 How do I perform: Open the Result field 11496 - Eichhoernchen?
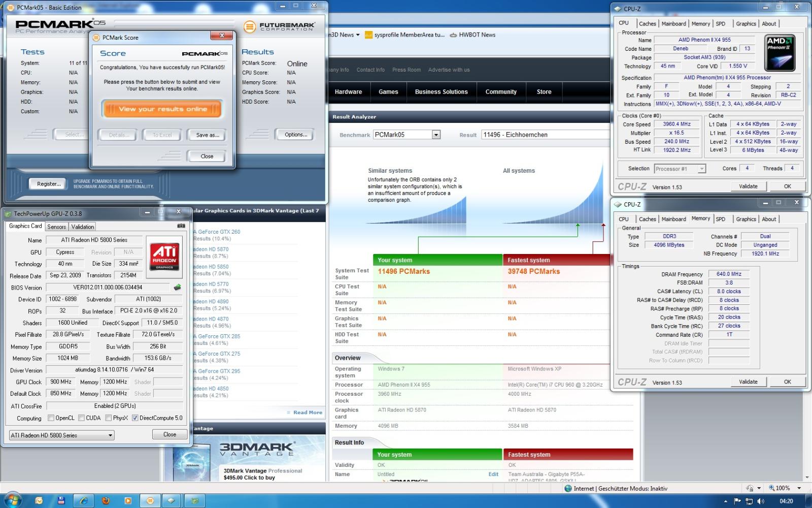[545, 135]
